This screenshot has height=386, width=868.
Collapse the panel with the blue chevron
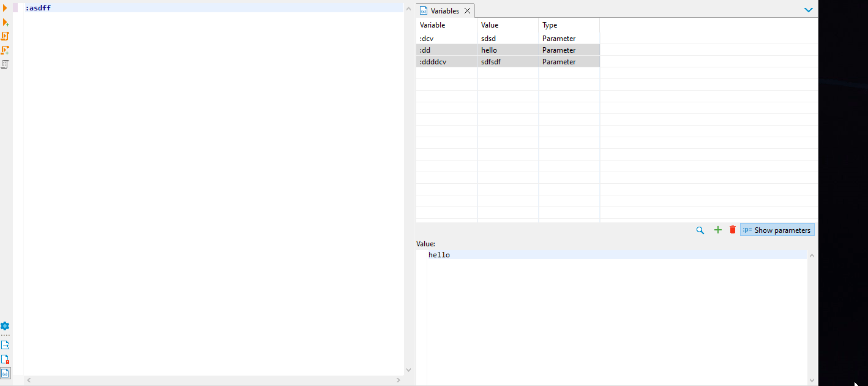(809, 9)
